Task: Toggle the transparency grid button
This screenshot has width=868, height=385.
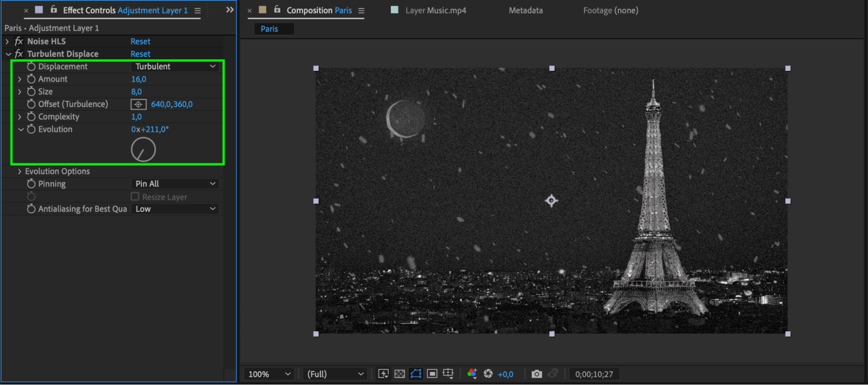Action: 399,374
